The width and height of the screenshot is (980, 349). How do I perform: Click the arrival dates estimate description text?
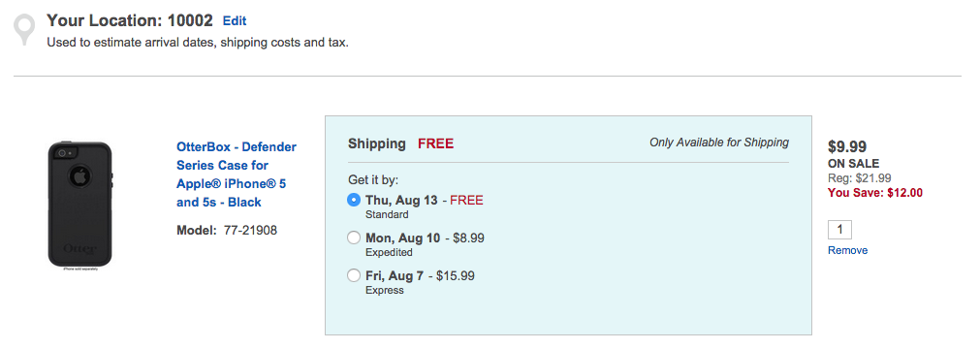click(198, 44)
